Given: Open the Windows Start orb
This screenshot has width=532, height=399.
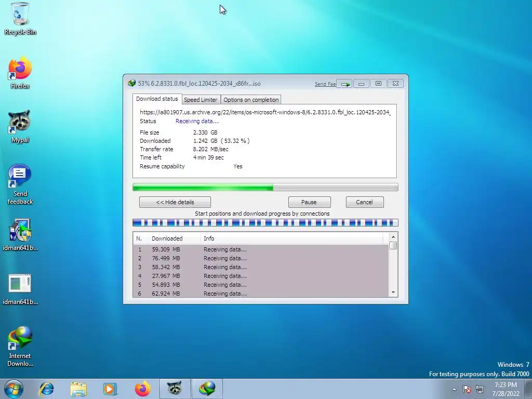Looking at the screenshot, I should [x=14, y=389].
